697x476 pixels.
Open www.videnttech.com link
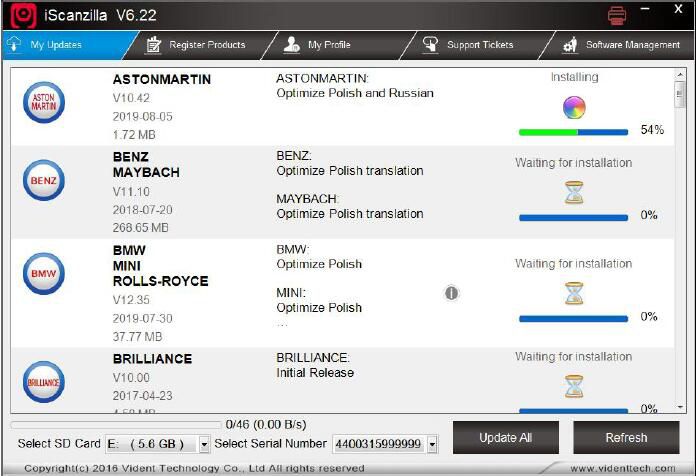[623, 468]
